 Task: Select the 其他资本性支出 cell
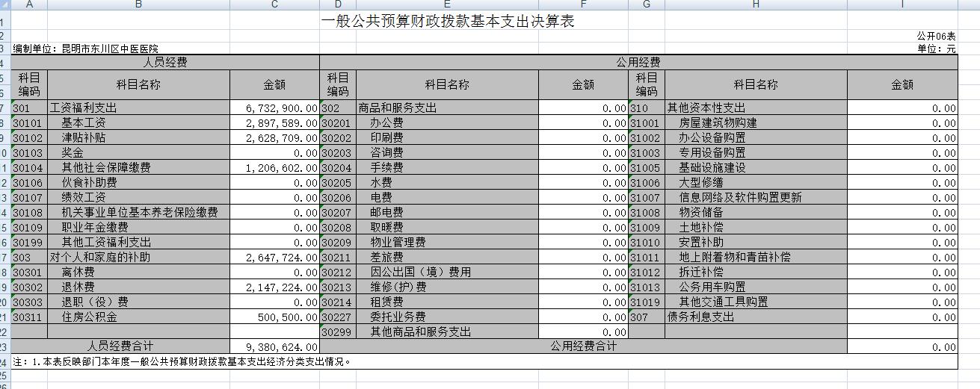(x=756, y=108)
